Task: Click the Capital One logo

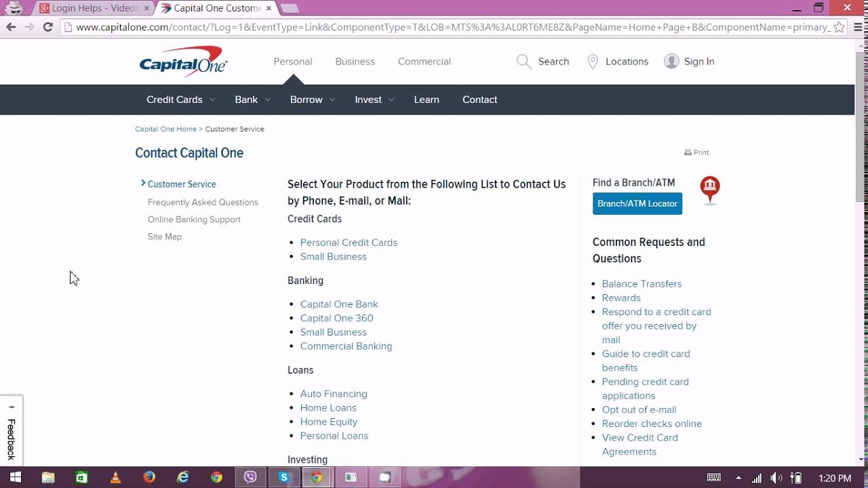Action: (183, 61)
